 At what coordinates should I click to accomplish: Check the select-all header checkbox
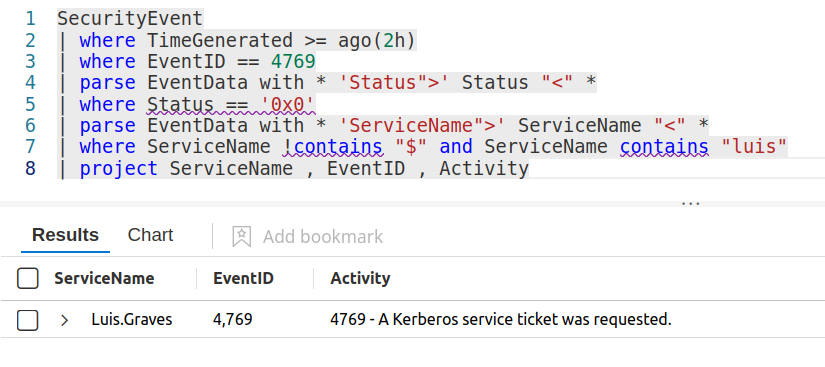pos(27,278)
